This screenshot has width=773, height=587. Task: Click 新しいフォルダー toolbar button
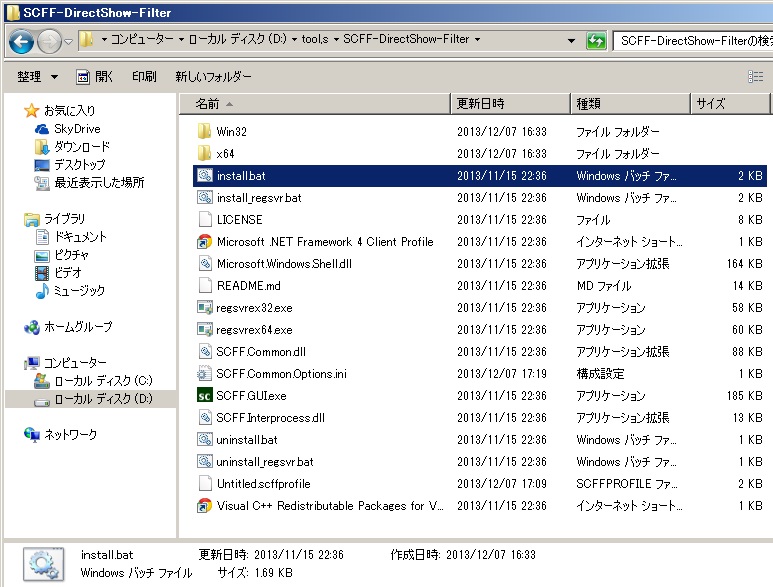tap(213, 76)
